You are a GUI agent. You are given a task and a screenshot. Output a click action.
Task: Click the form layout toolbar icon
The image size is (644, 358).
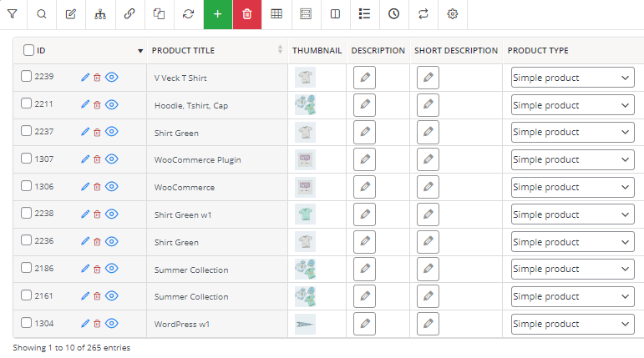coord(306,14)
